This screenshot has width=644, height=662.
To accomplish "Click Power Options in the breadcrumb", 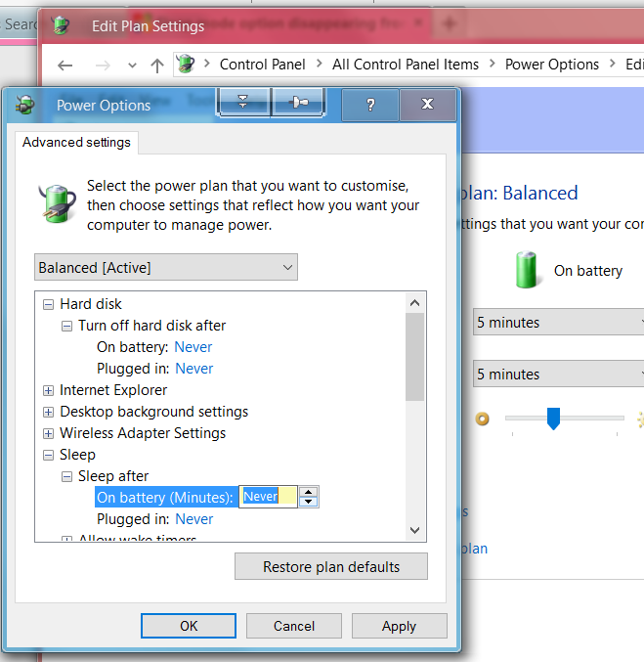I will point(552,65).
